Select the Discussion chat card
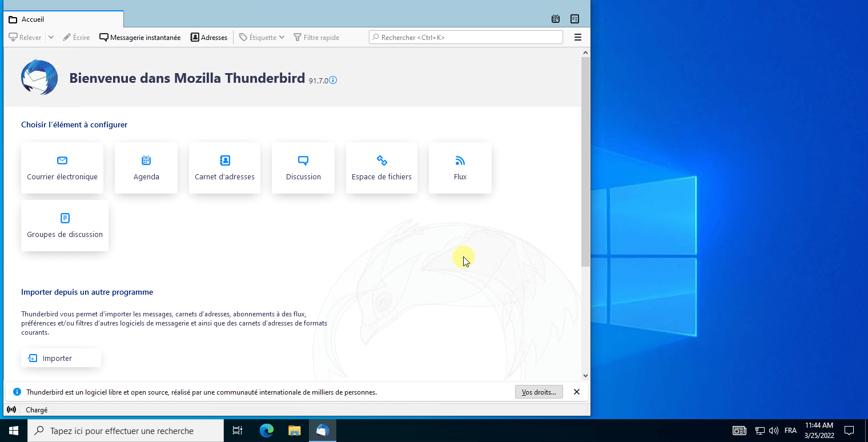The width and height of the screenshot is (868, 442). point(303,168)
